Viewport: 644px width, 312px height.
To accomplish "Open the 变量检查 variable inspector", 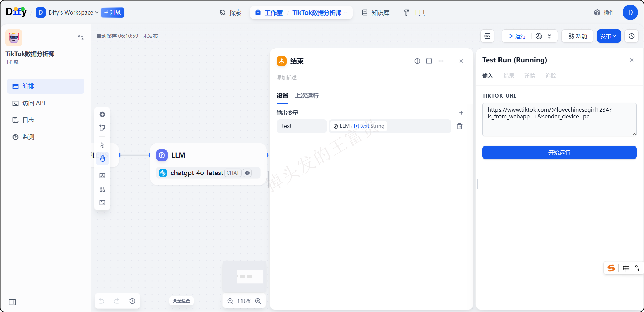I will 181,301.
